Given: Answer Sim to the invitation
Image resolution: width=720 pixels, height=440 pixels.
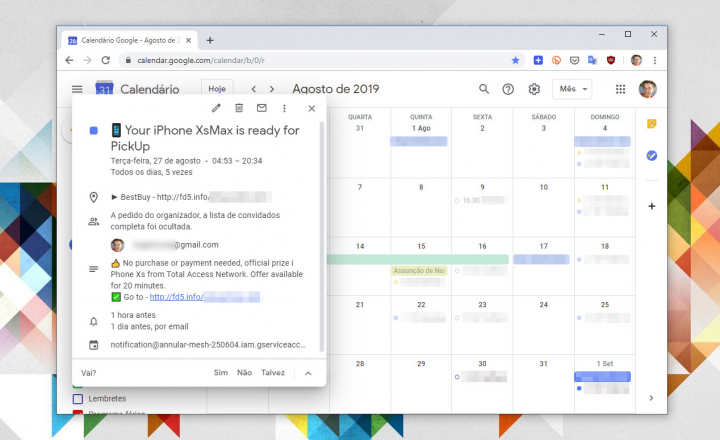Looking at the screenshot, I should (220, 372).
